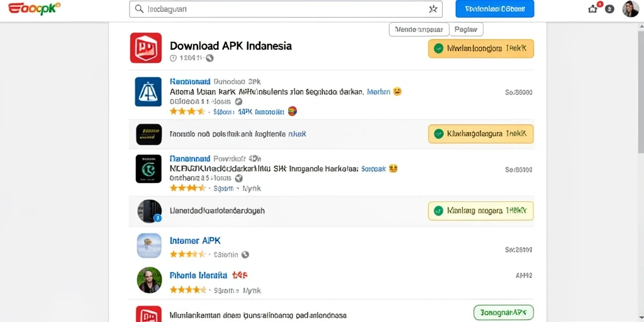The width and height of the screenshot is (644, 322).
Task: Click star rating in green C app row
Action: pos(187,188)
